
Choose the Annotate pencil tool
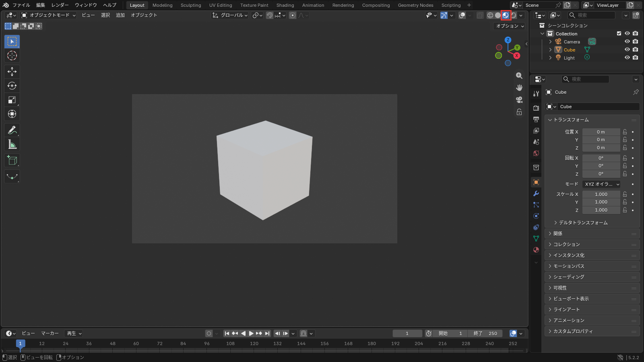coord(12,130)
